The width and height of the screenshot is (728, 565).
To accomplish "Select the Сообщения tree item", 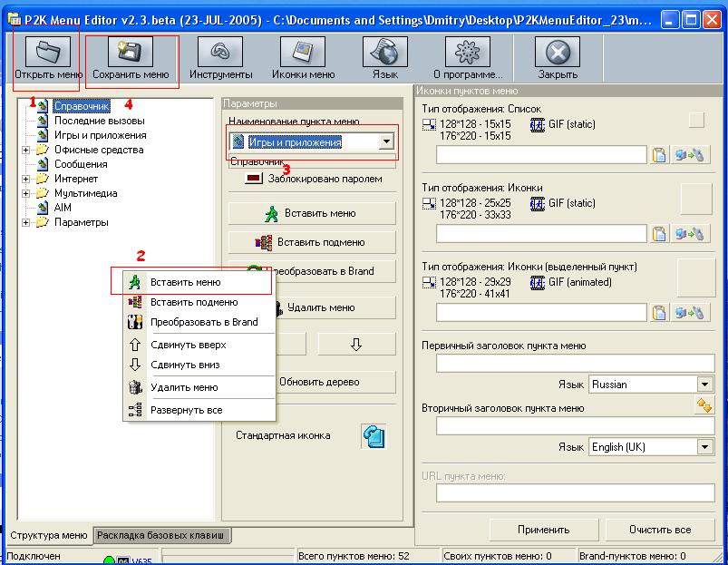I will coord(81,164).
